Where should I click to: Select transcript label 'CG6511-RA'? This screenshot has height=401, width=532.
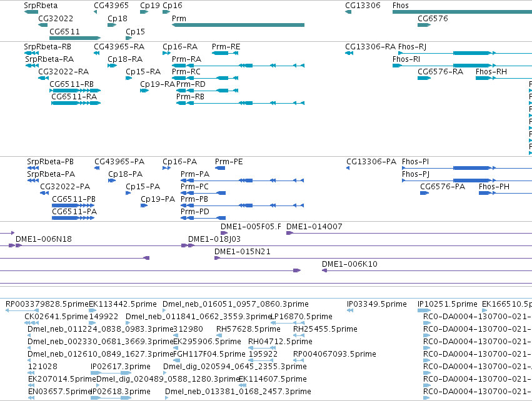coord(74,97)
